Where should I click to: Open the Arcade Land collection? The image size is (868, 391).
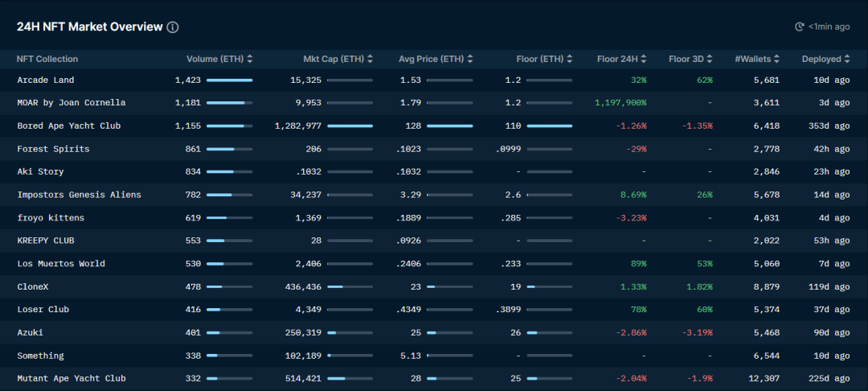(46, 80)
